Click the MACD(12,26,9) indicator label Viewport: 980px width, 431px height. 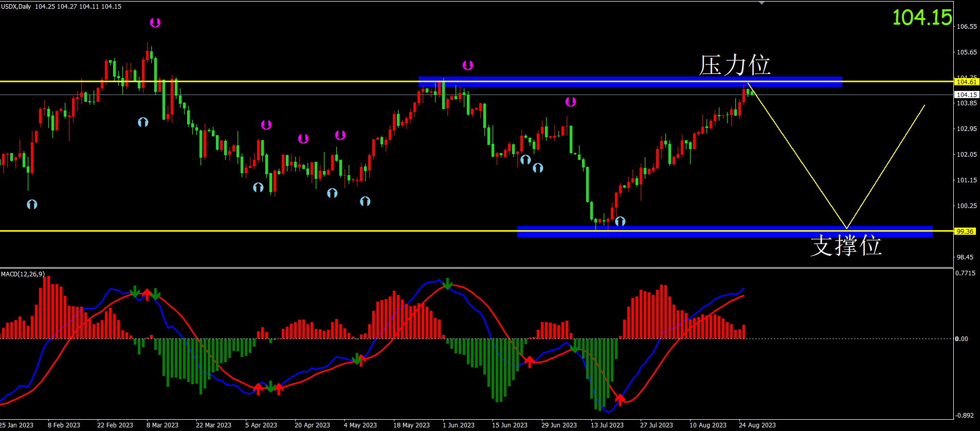[x=23, y=274]
